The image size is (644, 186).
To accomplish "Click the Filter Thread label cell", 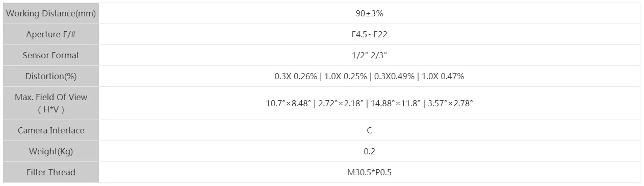I will [51, 172].
